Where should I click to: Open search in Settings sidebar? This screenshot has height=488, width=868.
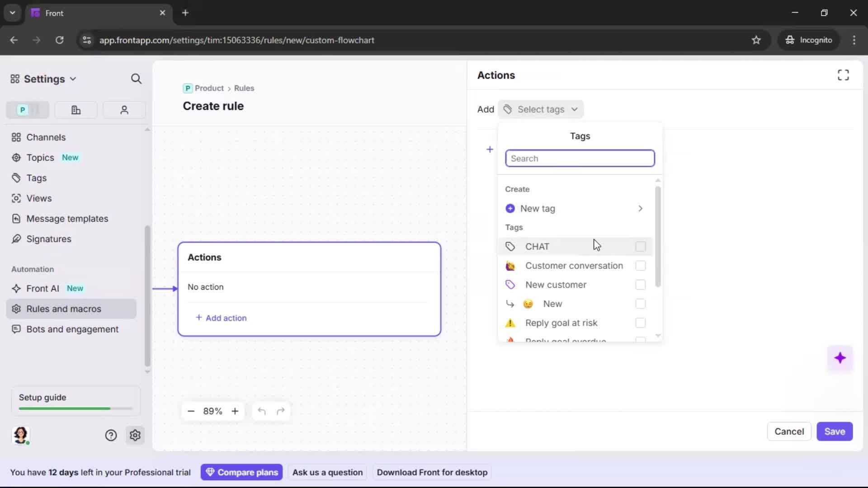coord(136,79)
